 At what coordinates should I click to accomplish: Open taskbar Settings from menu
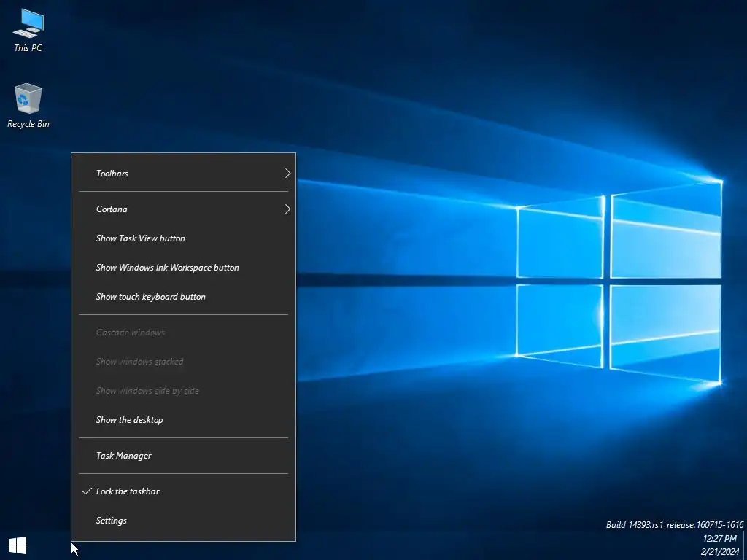(x=183, y=521)
